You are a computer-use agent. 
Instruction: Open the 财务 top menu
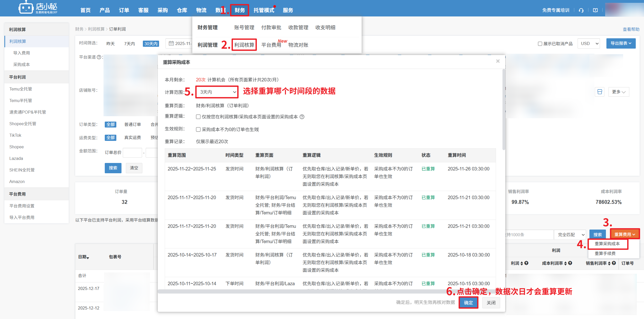click(x=239, y=10)
